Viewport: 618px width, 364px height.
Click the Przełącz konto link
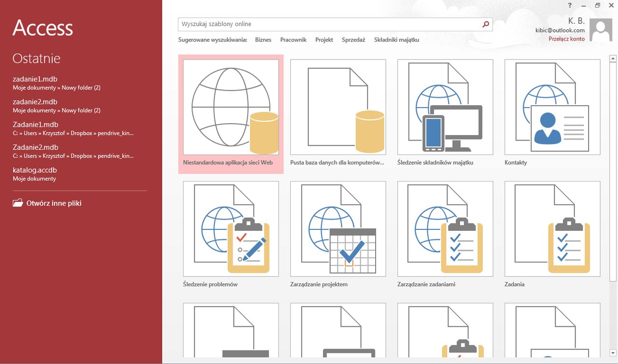coord(566,39)
